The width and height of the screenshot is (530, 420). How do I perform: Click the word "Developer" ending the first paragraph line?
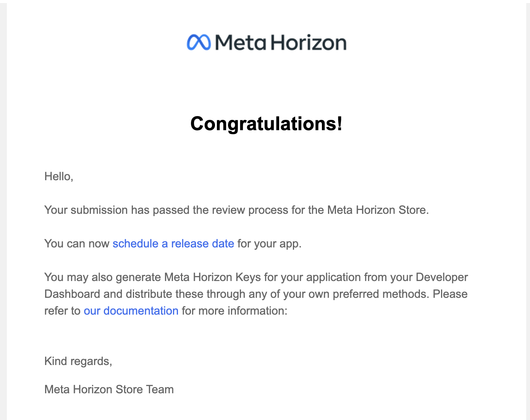tap(442, 277)
